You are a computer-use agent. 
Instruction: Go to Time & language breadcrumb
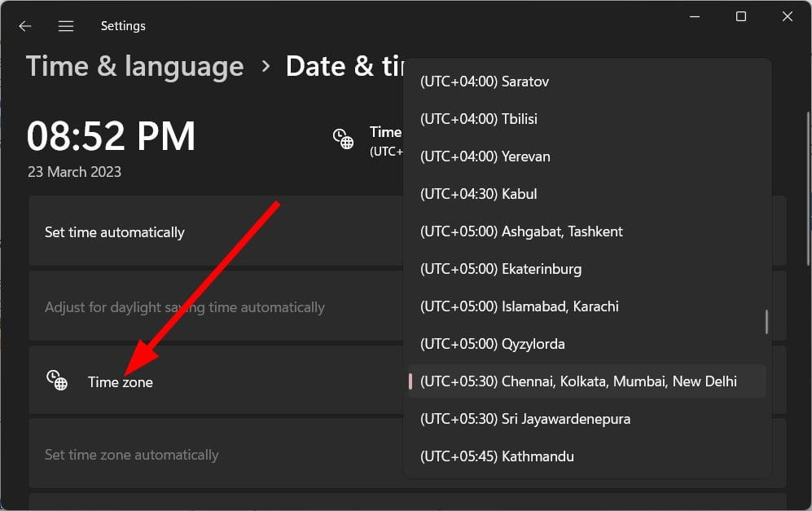134,67
